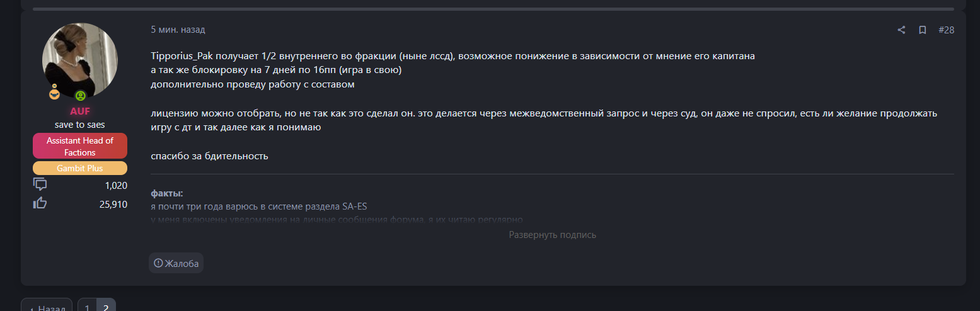Open the 25,910 reactions count
This screenshot has width=980, height=311.
(x=113, y=204)
